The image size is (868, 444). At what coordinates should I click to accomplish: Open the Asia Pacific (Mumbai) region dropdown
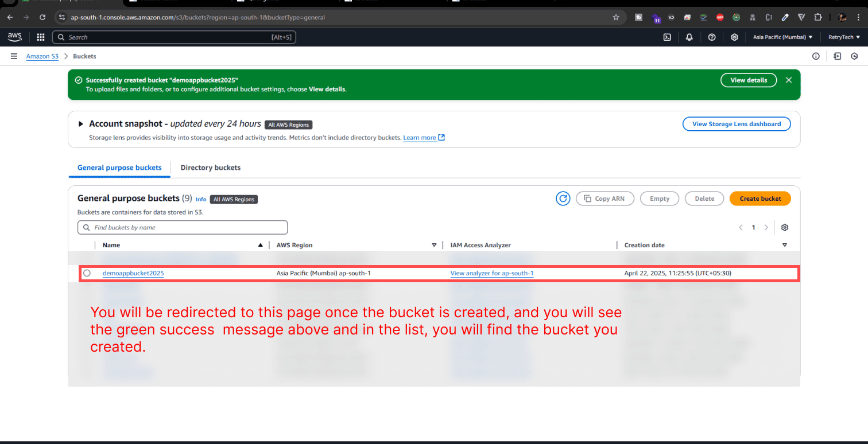tap(782, 37)
